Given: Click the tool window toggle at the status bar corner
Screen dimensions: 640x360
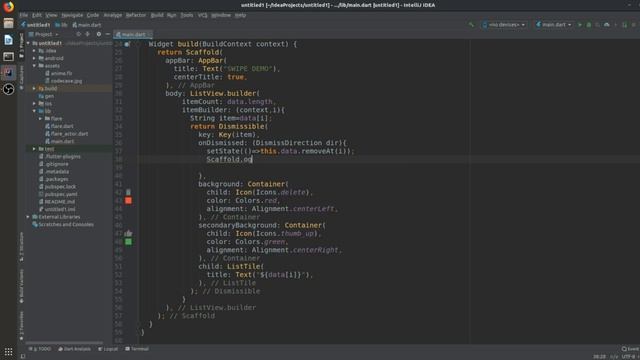Looking at the screenshot, I should pos(23,356).
